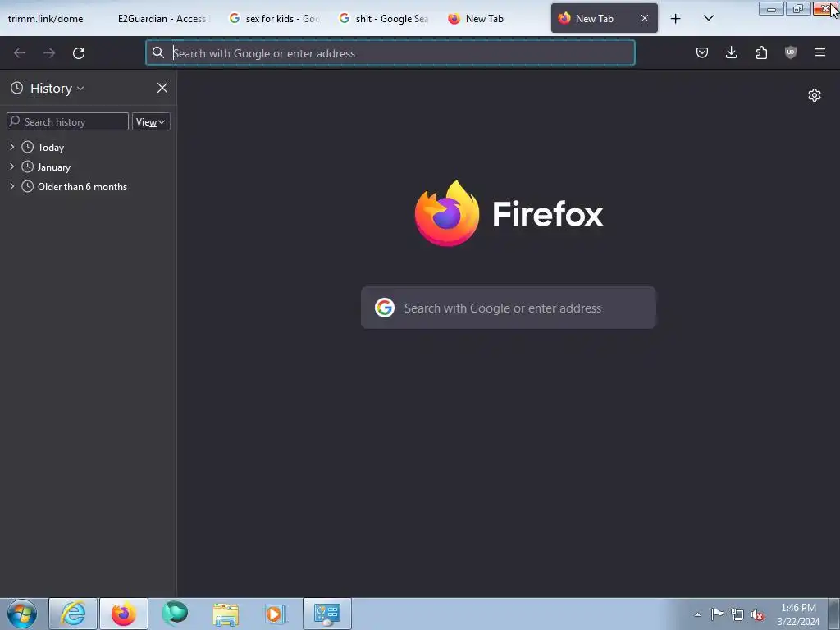Open the Firefox hamburger application menu
Screen dimensions: 840x630
820,52
